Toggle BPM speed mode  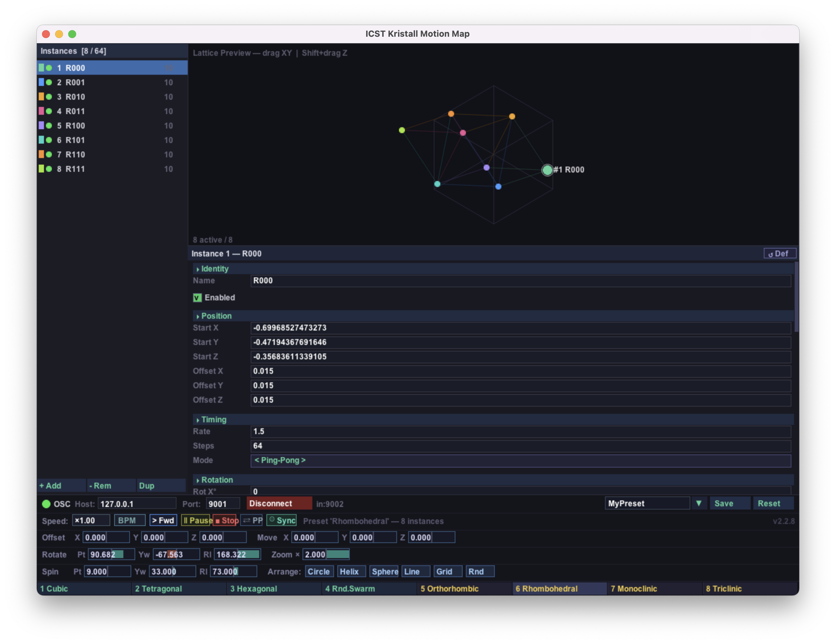point(129,520)
